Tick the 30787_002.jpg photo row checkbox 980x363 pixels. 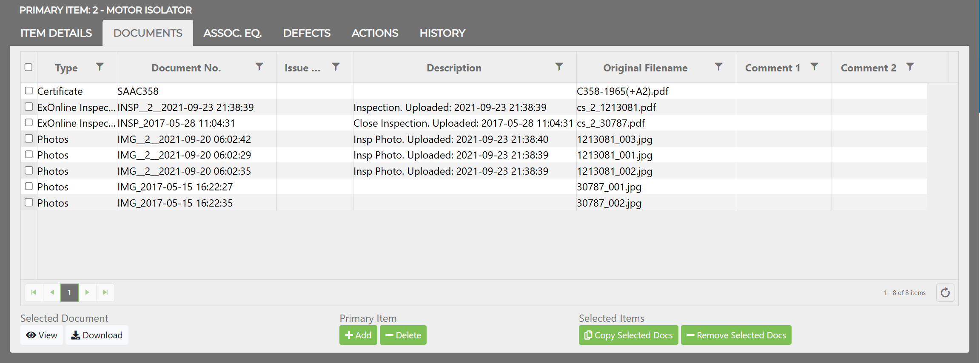[x=28, y=202]
